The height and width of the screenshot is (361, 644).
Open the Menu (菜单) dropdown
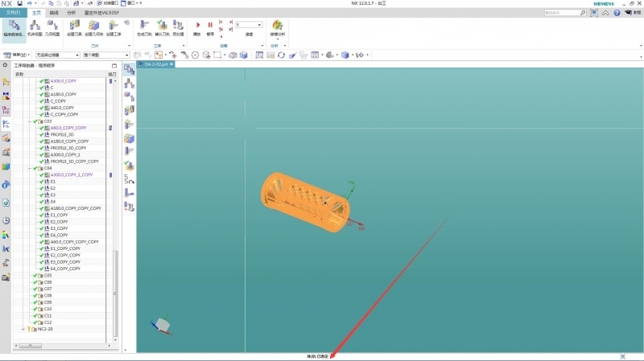click(16, 55)
